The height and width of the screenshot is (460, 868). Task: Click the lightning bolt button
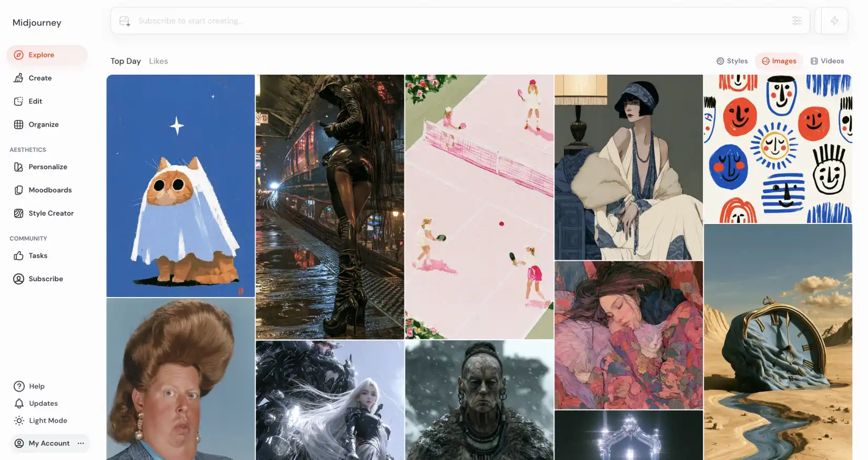(x=834, y=21)
